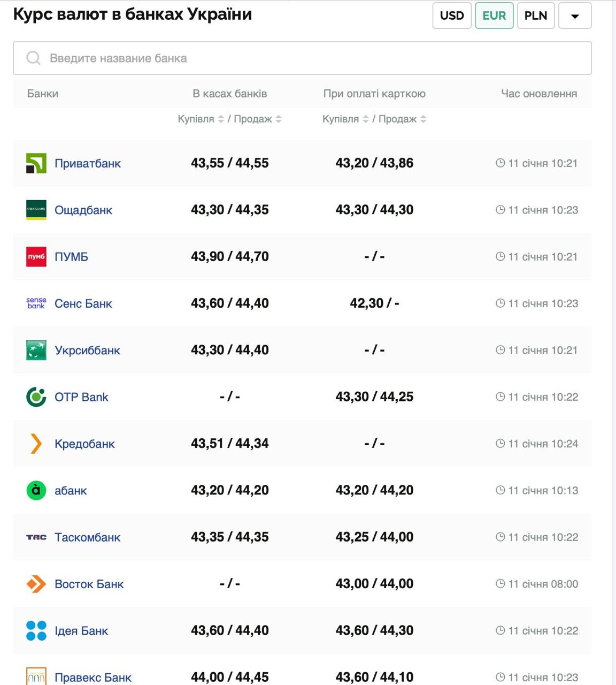Screen dimensions: 616x685
Task: Open the Таскомбанк link
Action: coord(87,537)
